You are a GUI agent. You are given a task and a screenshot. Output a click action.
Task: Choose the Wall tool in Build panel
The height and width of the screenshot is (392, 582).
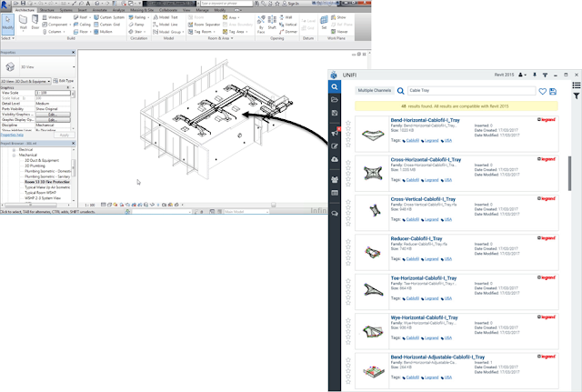23,23
